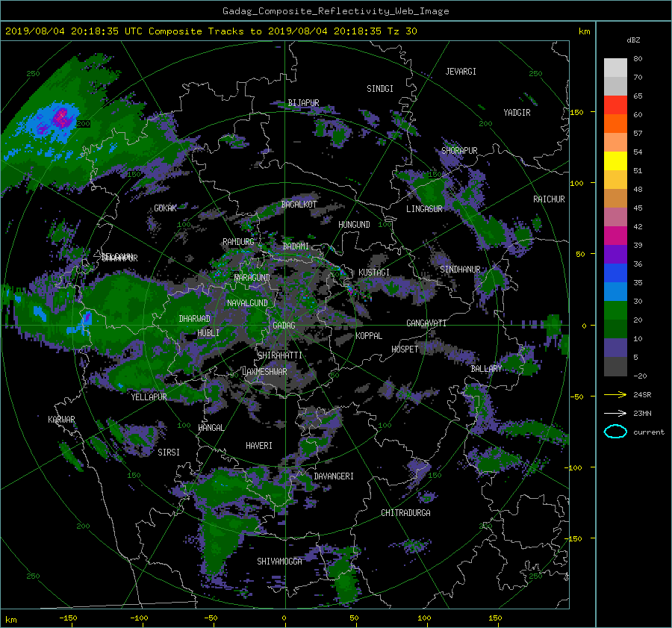Click the HOSPET label
This screenshot has height=628, width=672.
click(405, 349)
